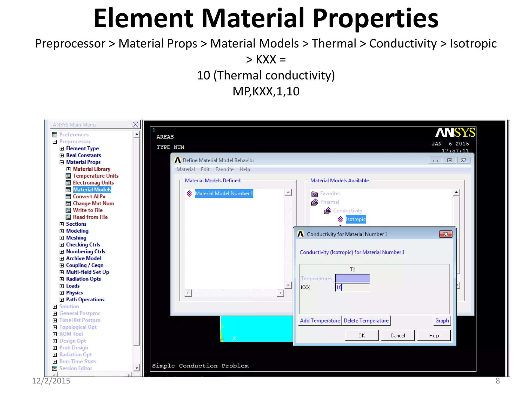Click Models Defined horizontal scroll left arrow
The height and width of the screenshot is (399, 532).
coord(188,293)
